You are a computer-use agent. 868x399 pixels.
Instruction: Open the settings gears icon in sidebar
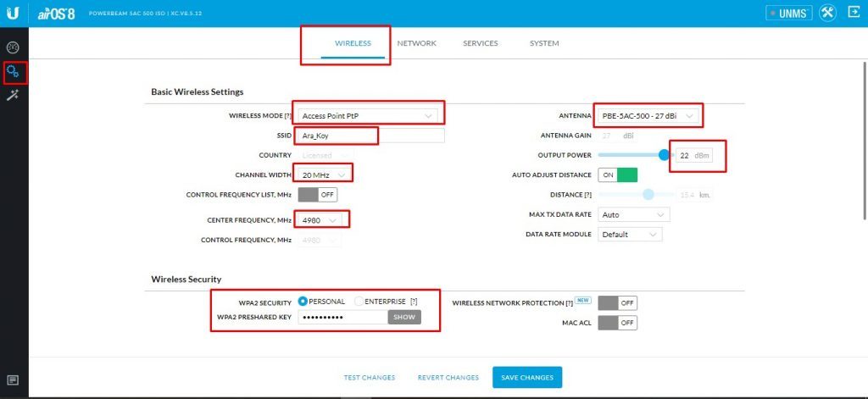tap(14, 72)
